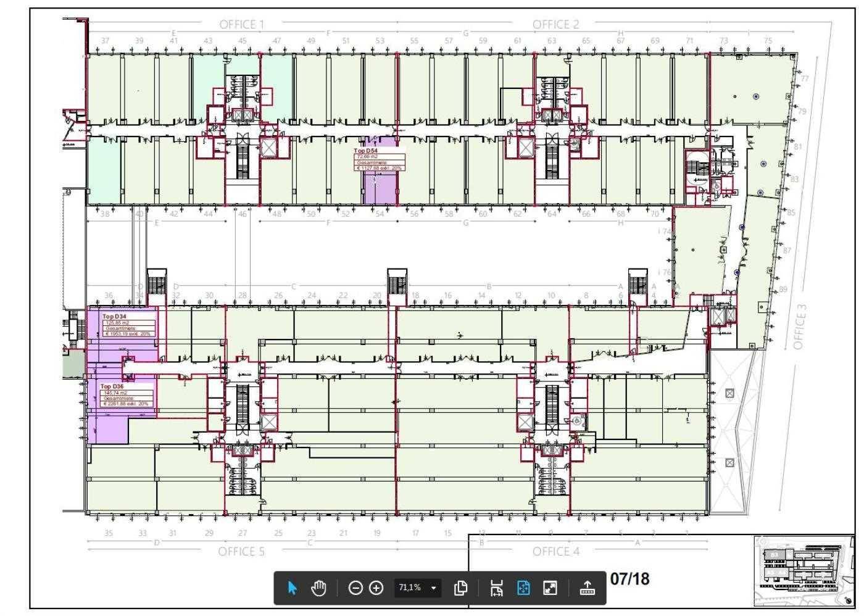Click the Top D34 unit label
This screenshot has width=864, height=616.
click(114, 316)
